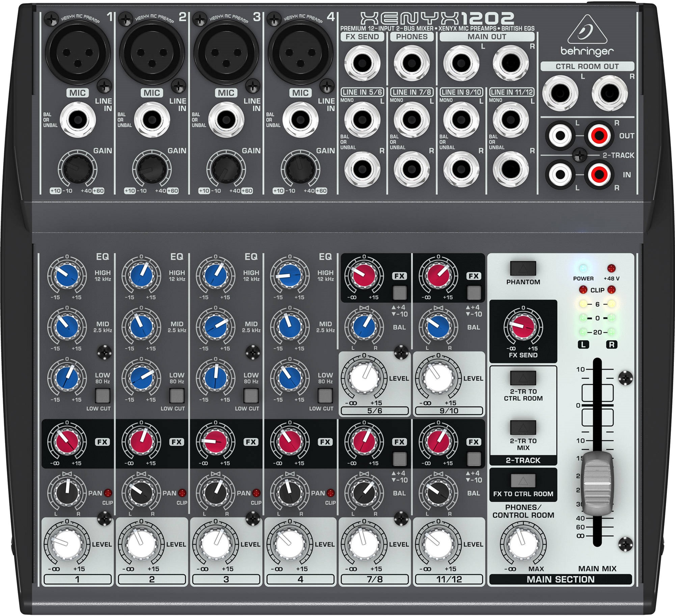Screen dimensions: 675x616
Task: Click the MAIN OUT right jack
Action: coord(511,63)
